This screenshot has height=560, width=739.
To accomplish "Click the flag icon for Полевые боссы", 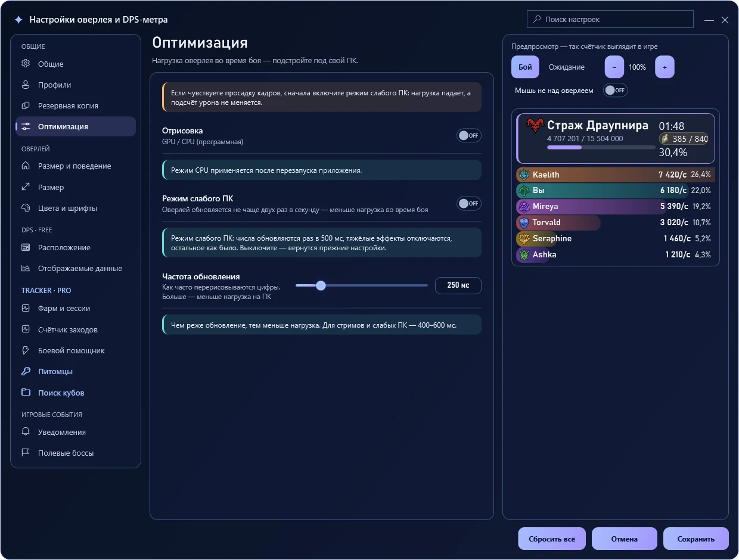I will (x=26, y=453).
